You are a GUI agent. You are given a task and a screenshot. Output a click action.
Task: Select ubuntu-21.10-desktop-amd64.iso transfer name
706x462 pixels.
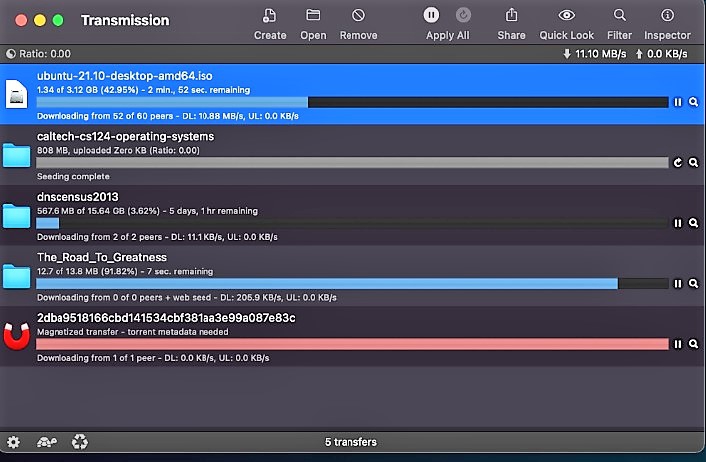tap(125, 76)
